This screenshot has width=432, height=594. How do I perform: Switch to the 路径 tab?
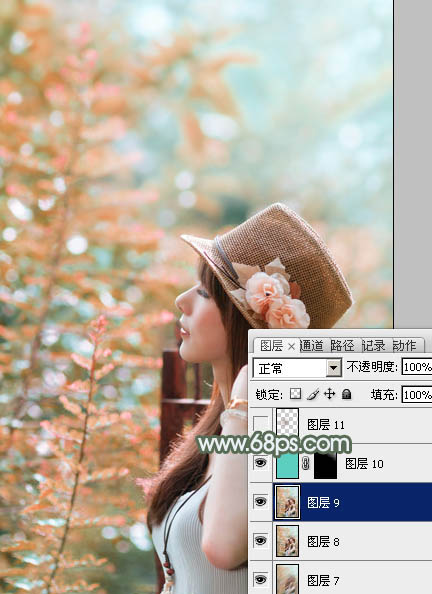(342, 345)
